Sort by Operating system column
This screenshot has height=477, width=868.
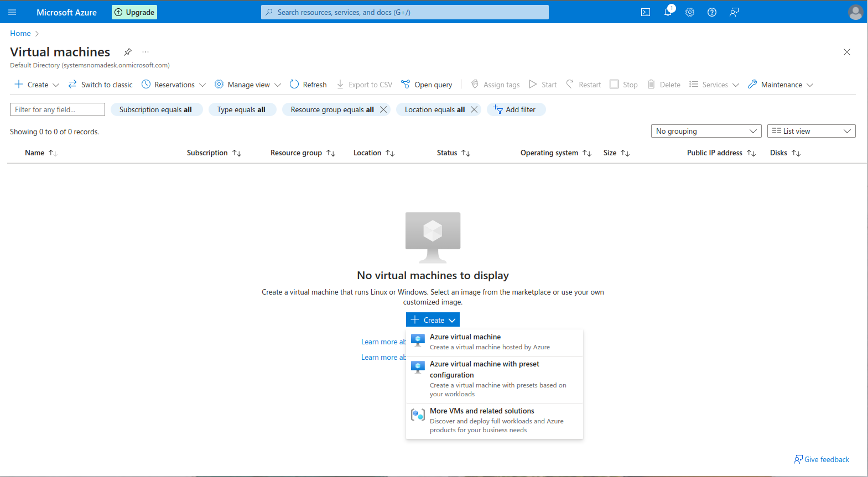point(556,153)
